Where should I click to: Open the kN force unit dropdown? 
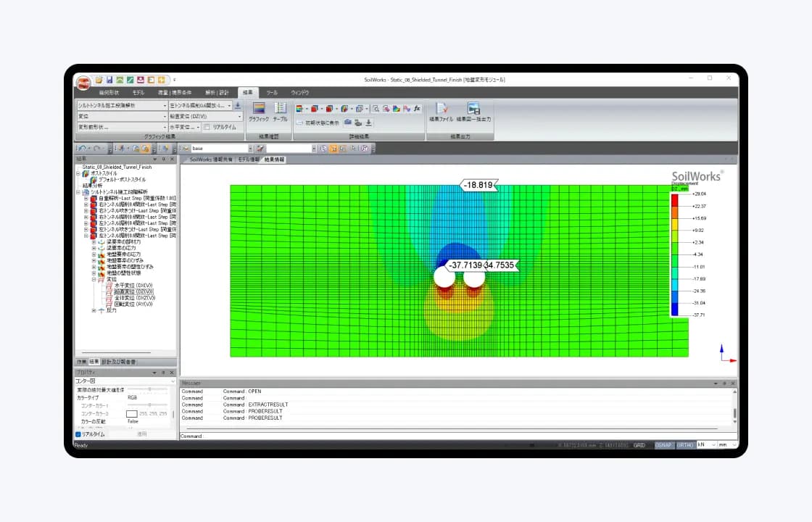[x=706, y=445]
